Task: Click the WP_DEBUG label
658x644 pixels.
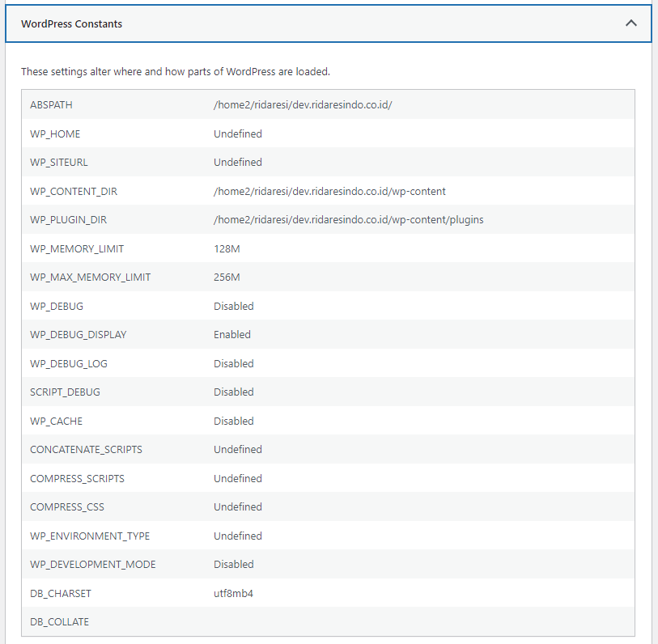Action: (57, 307)
